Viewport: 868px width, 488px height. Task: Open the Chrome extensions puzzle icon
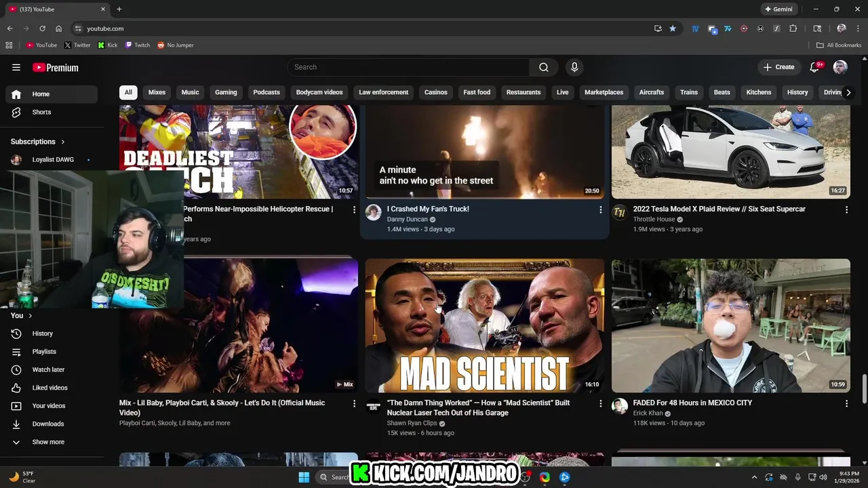tap(793, 28)
